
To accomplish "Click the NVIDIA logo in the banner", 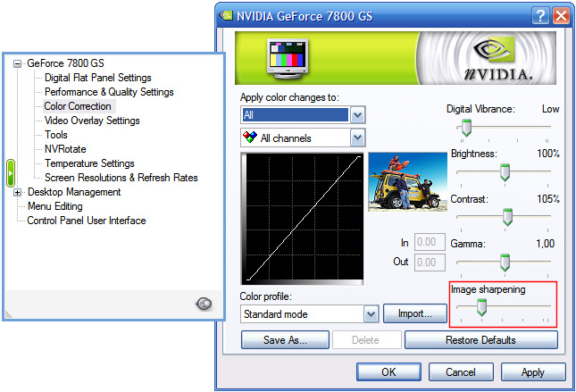I will (498, 59).
